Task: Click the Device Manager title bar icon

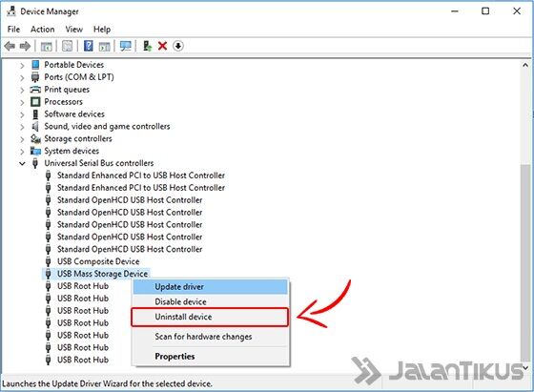Action: coord(11,11)
